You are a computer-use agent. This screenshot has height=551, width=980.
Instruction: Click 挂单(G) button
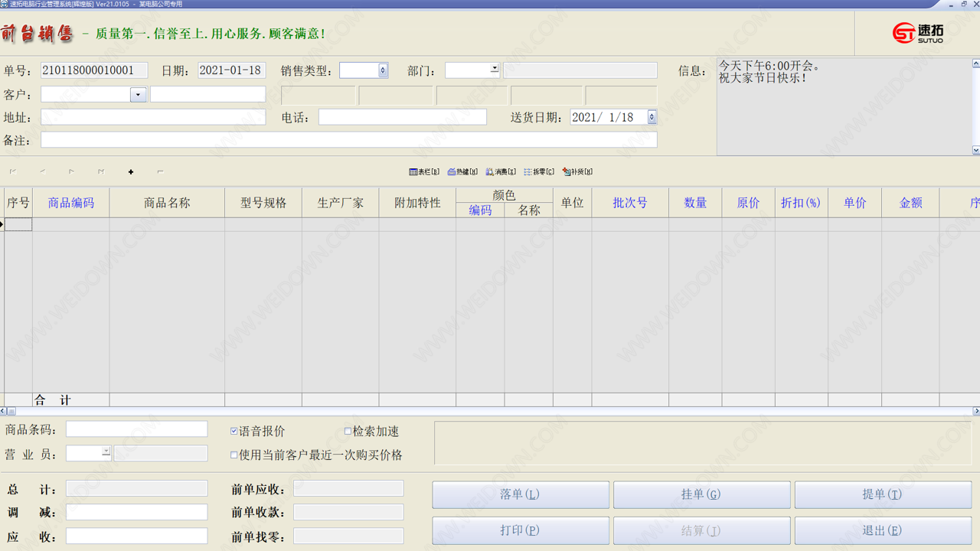(x=702, y=494)
